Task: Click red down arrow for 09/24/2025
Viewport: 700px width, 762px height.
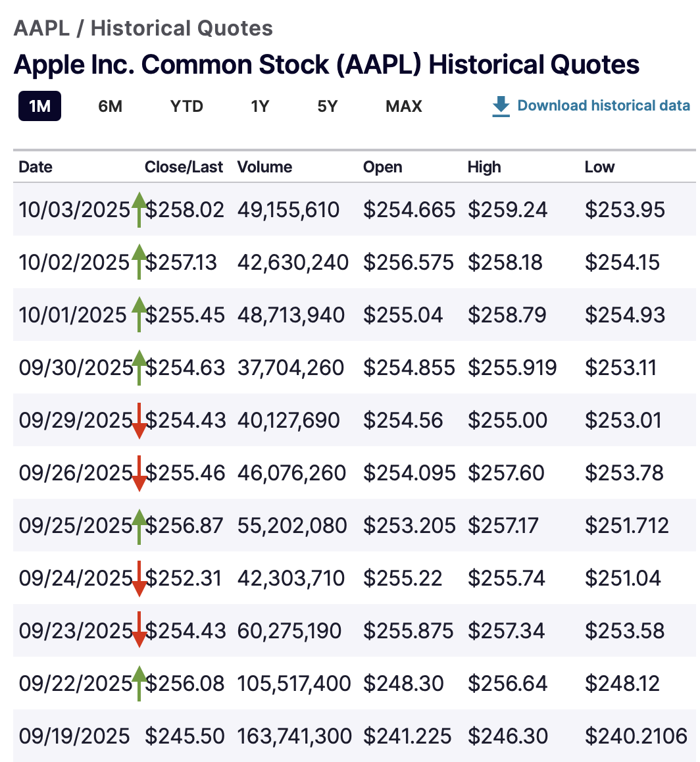Action: [x=139, y=578]
